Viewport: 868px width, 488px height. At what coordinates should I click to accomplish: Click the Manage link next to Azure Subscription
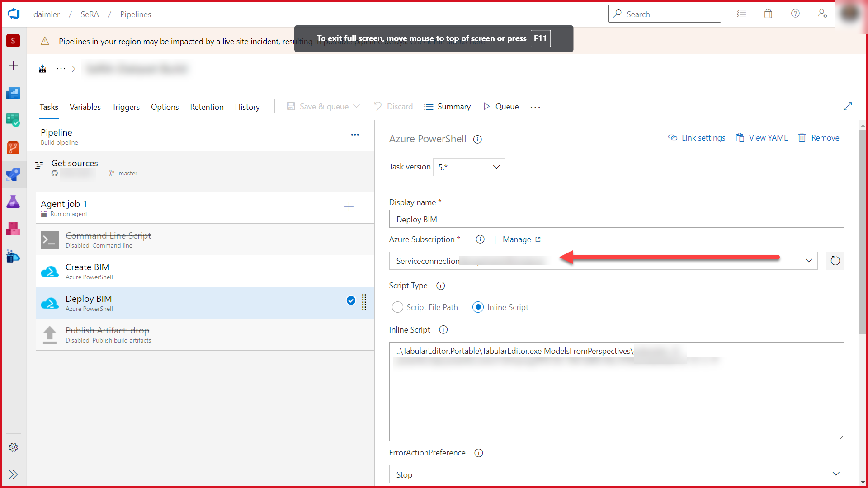(517, 239)
